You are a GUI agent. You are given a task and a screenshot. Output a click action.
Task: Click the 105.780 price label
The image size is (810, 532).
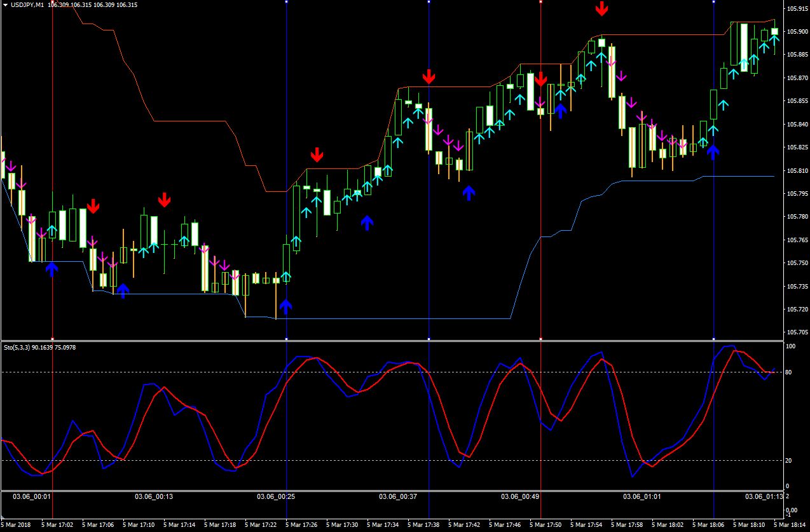click(797, 217)
